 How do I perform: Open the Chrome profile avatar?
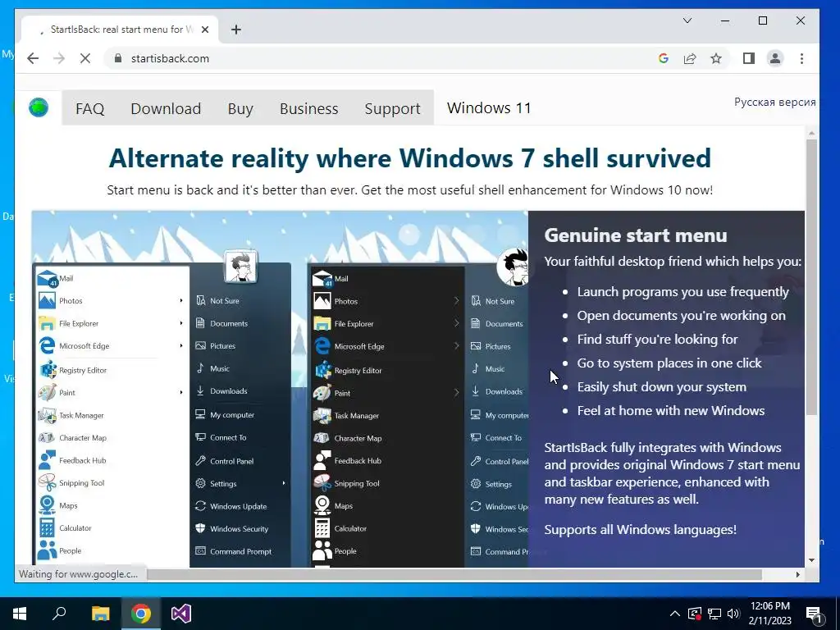point(775,58)
